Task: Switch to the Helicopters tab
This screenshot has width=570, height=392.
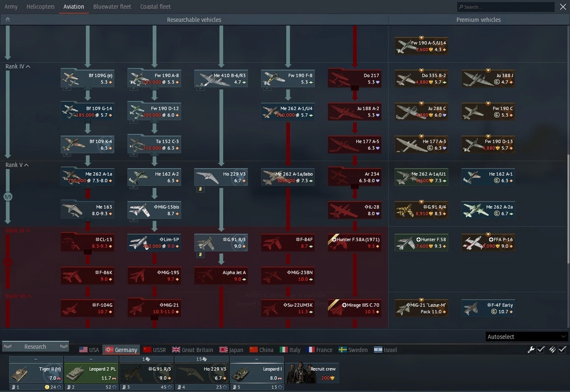Action: click(x=40, y=7)
